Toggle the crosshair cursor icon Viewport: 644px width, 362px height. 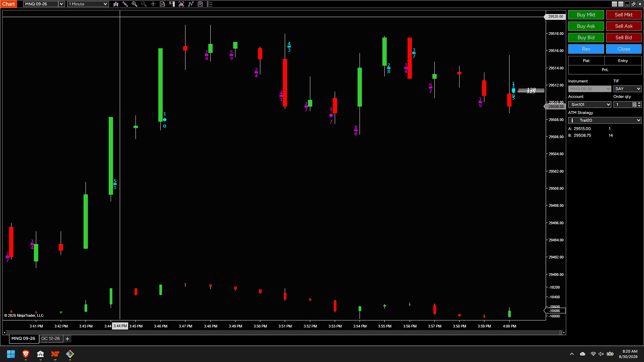point(153,4)
